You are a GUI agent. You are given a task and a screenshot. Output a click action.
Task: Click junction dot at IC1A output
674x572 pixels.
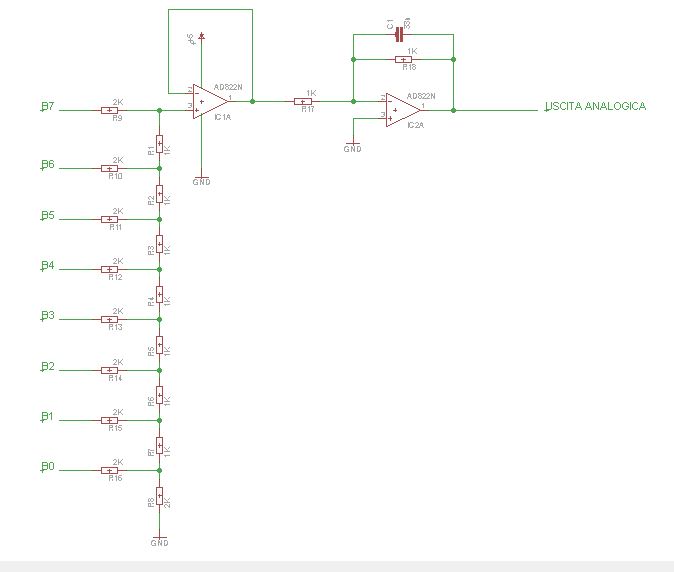(x=252, y=101)
